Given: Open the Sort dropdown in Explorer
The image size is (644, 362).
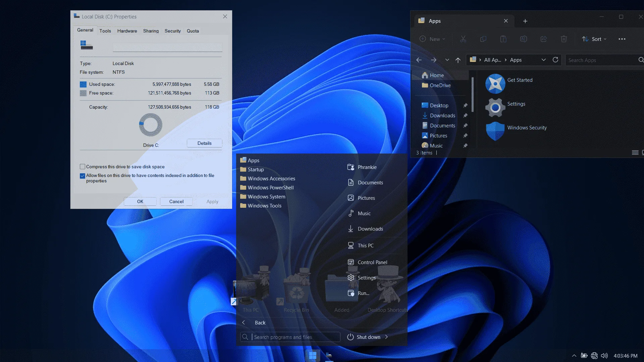Looking at the screenshot, I should (594, 39).
